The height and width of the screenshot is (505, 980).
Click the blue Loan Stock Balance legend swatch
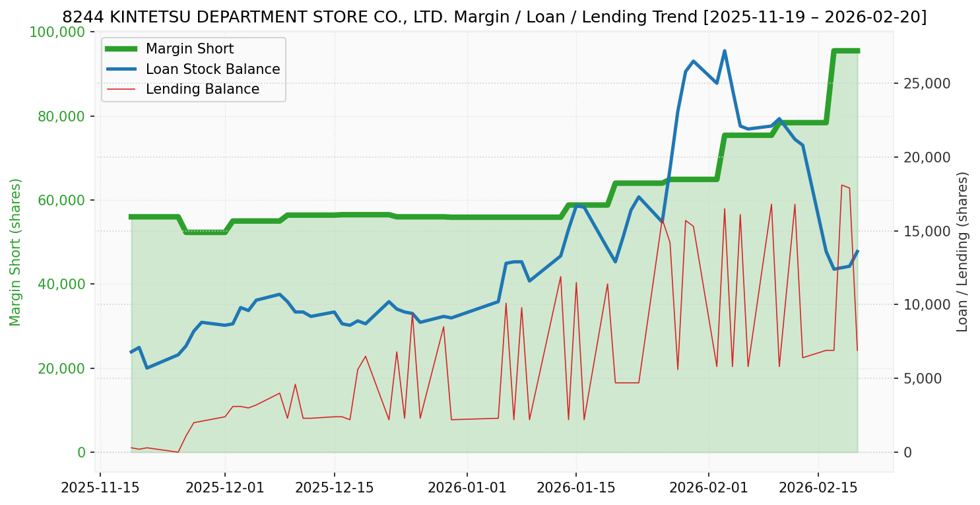(x=119, y=69)
